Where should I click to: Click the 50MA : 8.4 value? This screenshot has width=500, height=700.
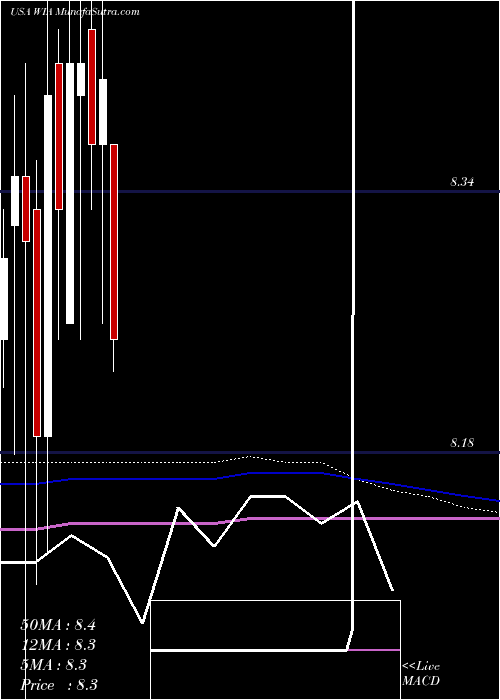(x=58, y=625)
